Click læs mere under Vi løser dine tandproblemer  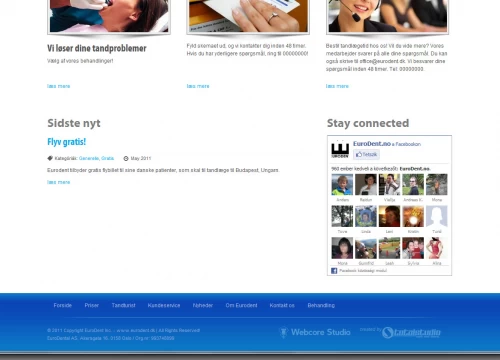[59, 86]
